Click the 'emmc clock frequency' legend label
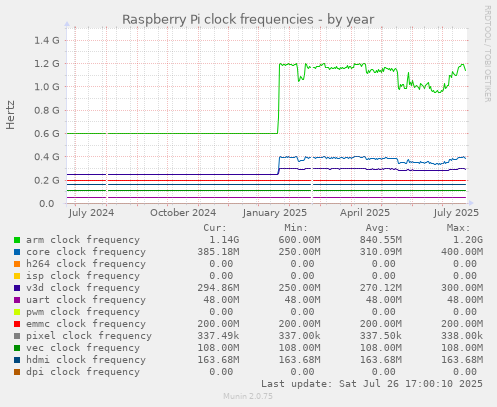The image size is (497, 407). pos(86,324)
